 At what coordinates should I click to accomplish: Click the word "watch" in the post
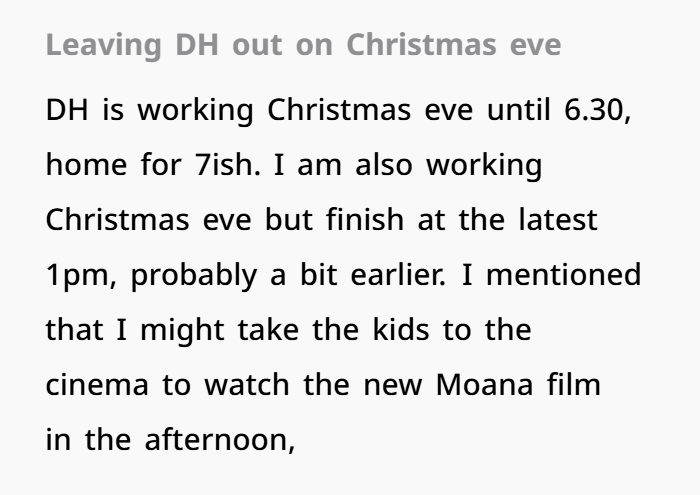coord(239,383)
